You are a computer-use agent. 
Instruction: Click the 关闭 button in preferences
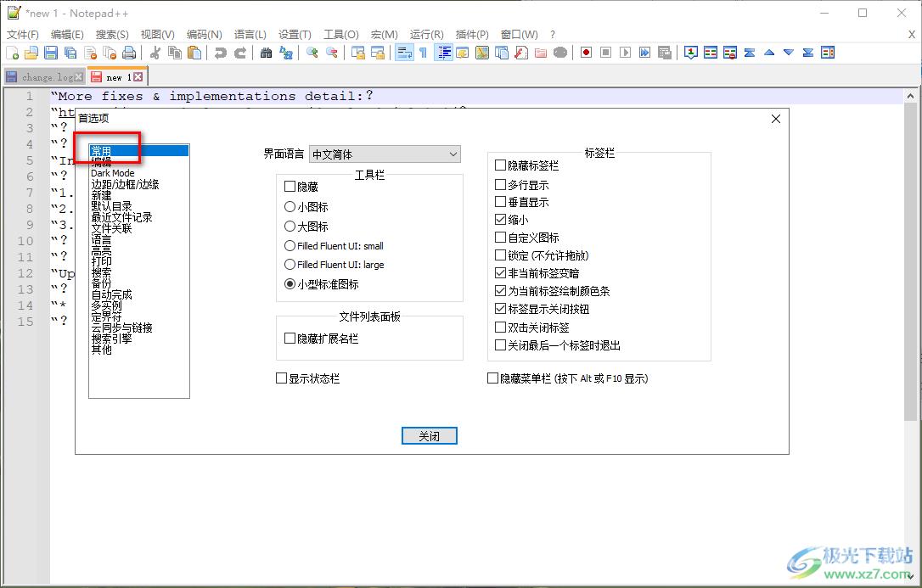430,436
